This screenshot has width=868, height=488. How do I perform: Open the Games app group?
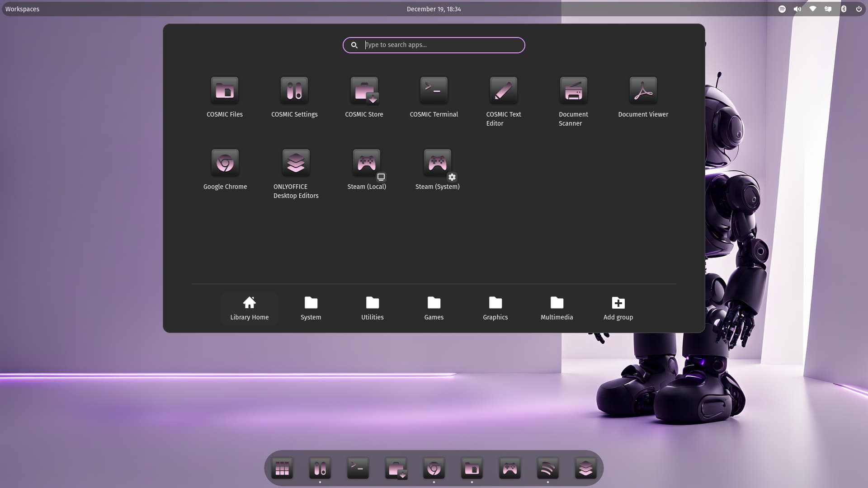click(434, 309)
